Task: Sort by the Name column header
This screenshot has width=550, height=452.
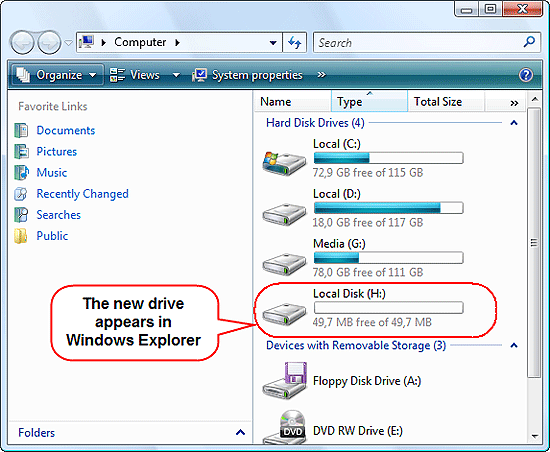Action: click(x=293, y=102)
